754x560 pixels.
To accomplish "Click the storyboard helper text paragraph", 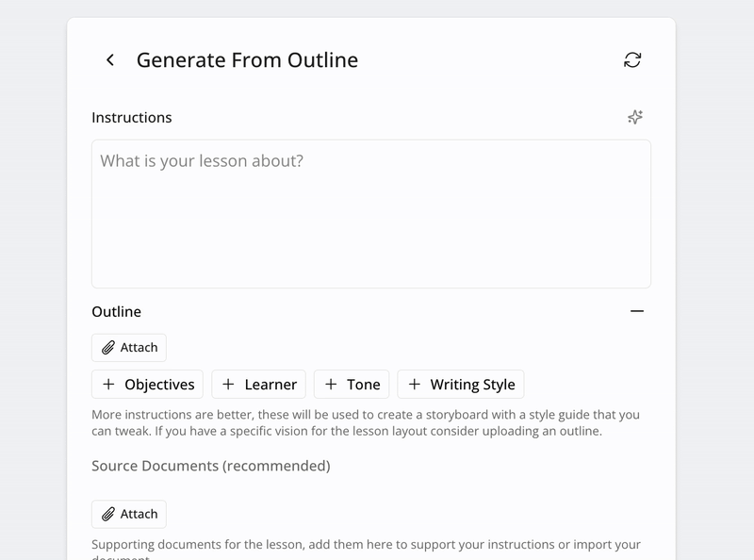I will (x=366, y=423).
